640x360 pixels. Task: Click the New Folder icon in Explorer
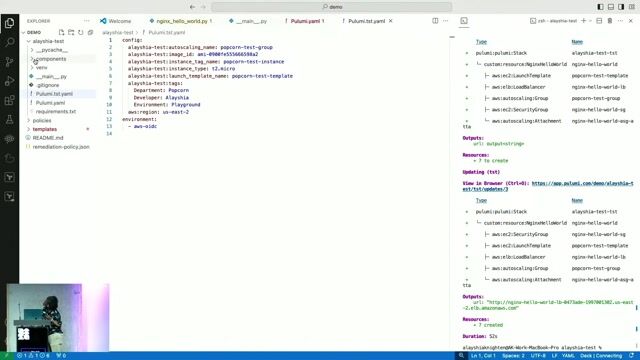pyautogui.click(x=71, y=32)
